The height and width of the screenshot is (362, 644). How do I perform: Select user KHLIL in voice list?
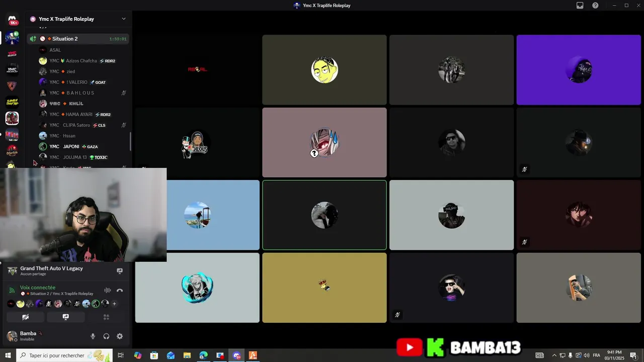83,104
